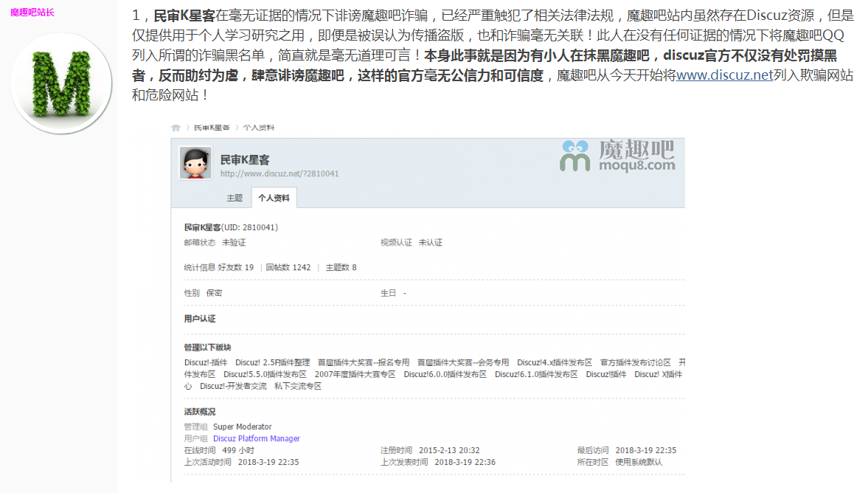The height and width of the screenshot is (493, 868).
Task: Open the Discuz Platform Manager user group link
Action: tap(257, 438)
